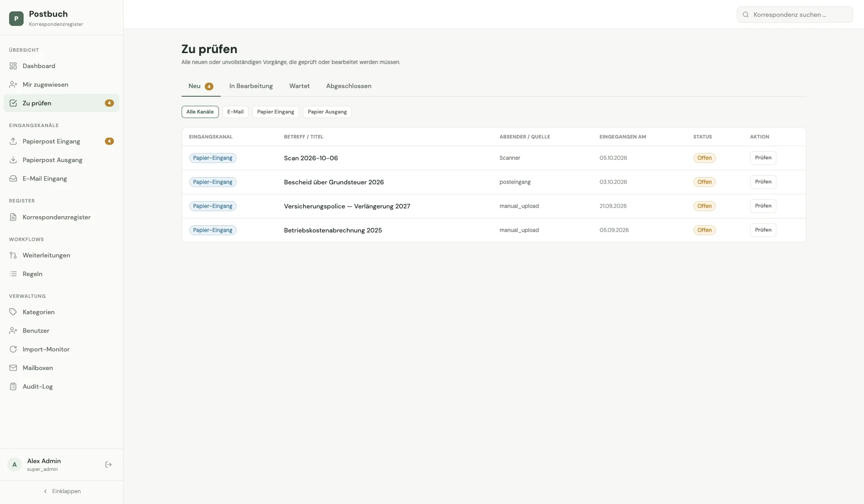
Task: Click the date 21.09.2026 cell
Action: click(613, 206)
